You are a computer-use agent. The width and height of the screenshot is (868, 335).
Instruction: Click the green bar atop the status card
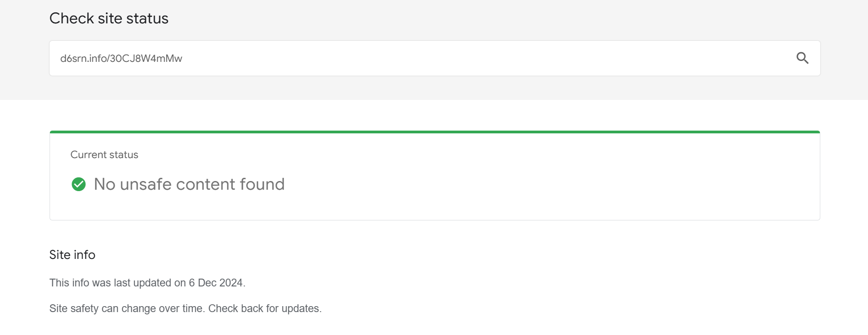tap(434, 132)
